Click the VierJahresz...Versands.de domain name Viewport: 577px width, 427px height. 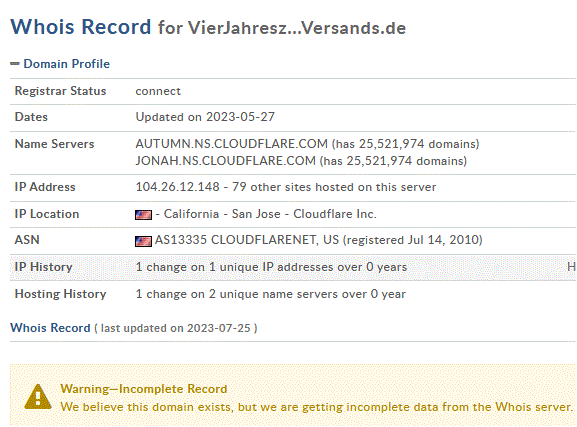[297, 28]
